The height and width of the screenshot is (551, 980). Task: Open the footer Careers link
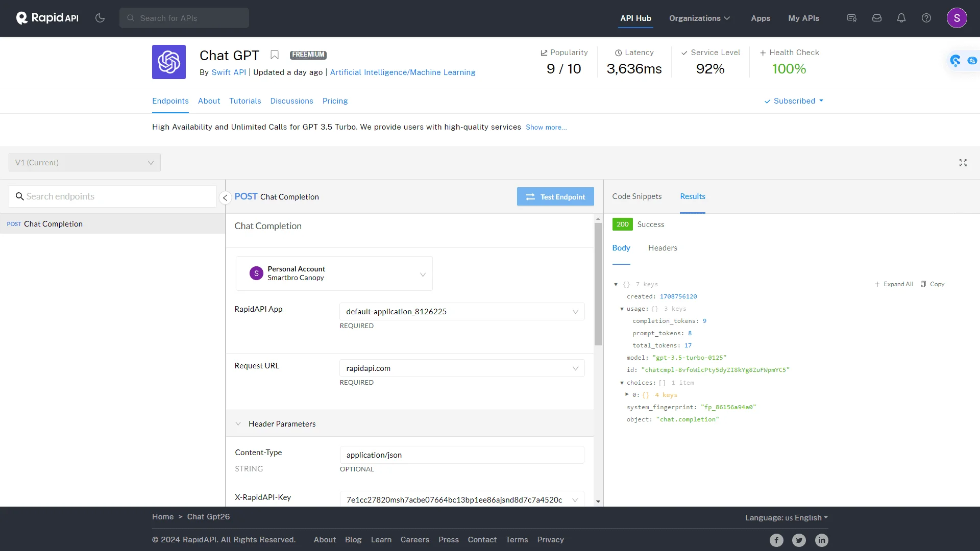click(415, 540)
